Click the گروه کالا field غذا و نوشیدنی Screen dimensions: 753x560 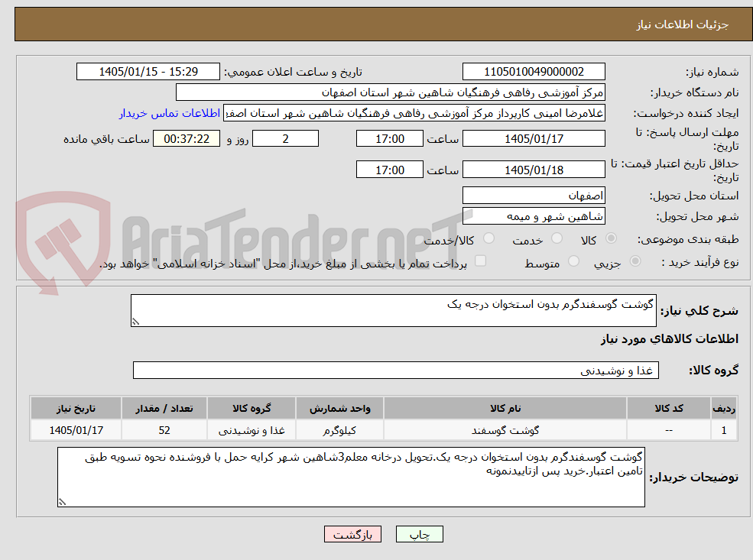pos(396,370)
